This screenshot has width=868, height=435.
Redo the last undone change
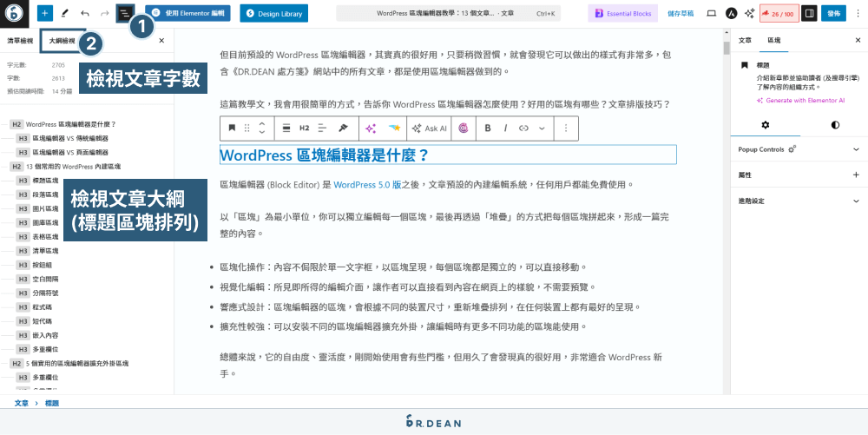(x=105, y=13)
